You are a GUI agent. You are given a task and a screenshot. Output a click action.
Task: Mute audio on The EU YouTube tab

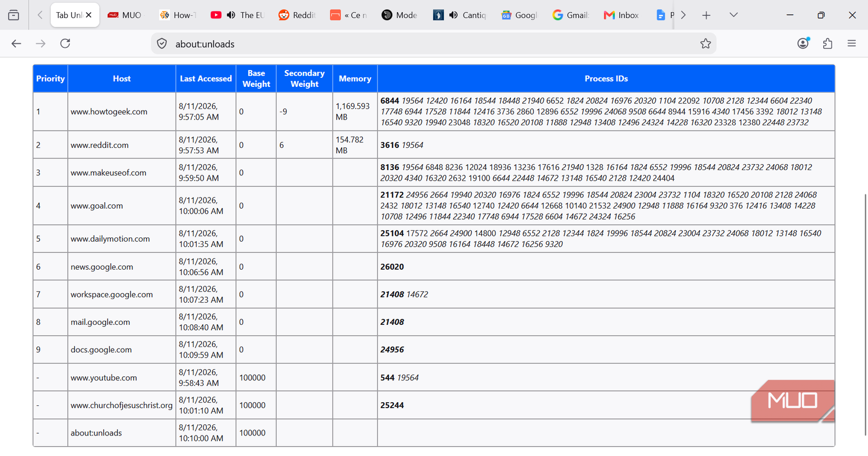231,15
